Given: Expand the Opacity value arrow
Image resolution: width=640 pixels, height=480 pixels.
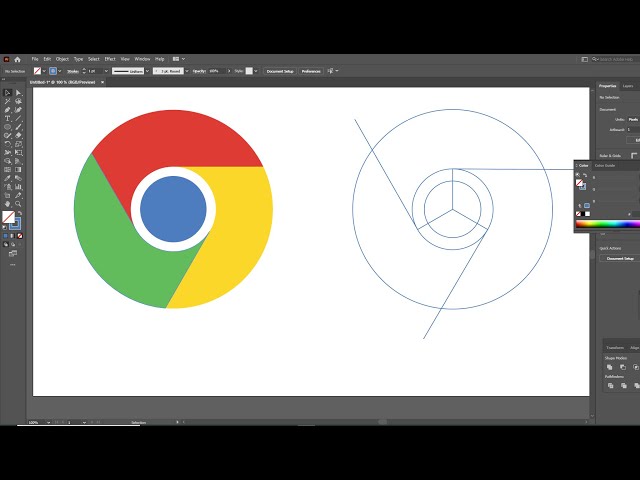Looking at the screenshot, I should tap(229, 71).
